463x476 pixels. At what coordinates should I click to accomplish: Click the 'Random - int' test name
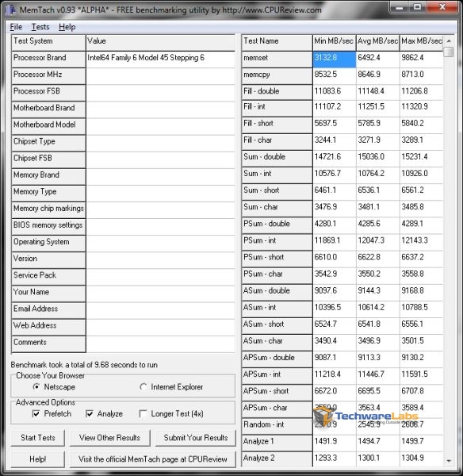[x=277, y=426]
